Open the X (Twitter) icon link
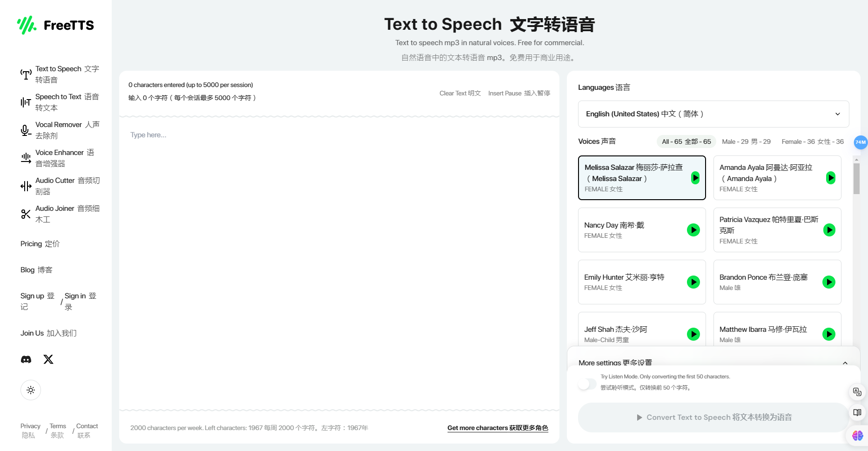Image resolution: width=868 pixels, height=451 pixels. click(x=48, y=359)
